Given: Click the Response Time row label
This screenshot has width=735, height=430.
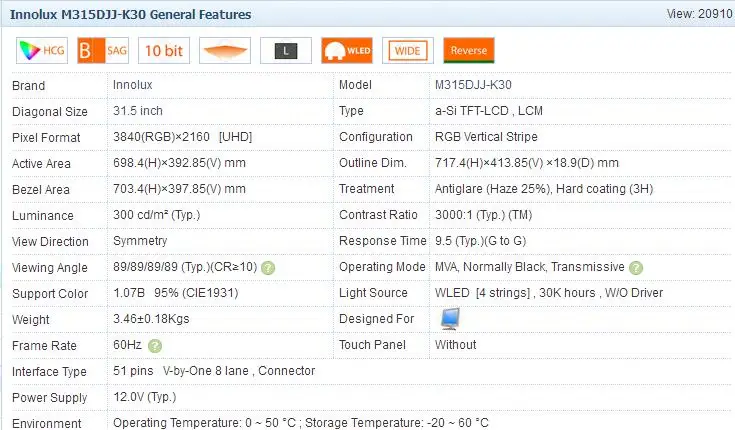Looking at the screenshot, I should [382, 241].
